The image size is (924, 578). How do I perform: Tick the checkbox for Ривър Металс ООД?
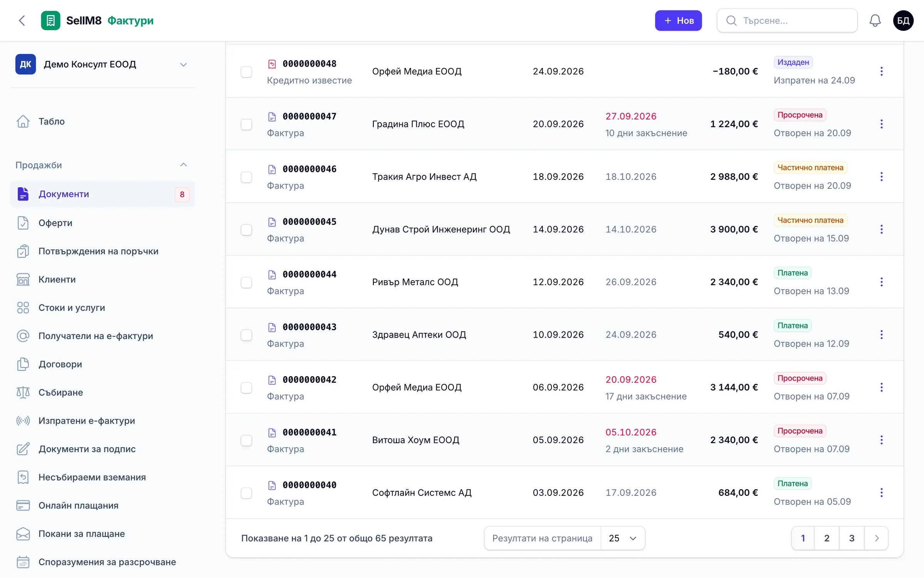click(x=246, y=282)
